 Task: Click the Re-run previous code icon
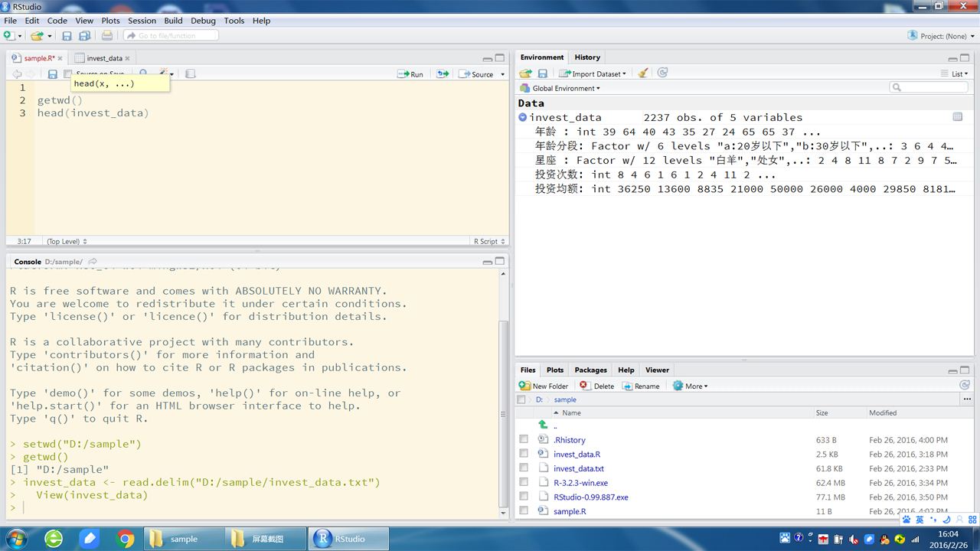coord(443,74)
